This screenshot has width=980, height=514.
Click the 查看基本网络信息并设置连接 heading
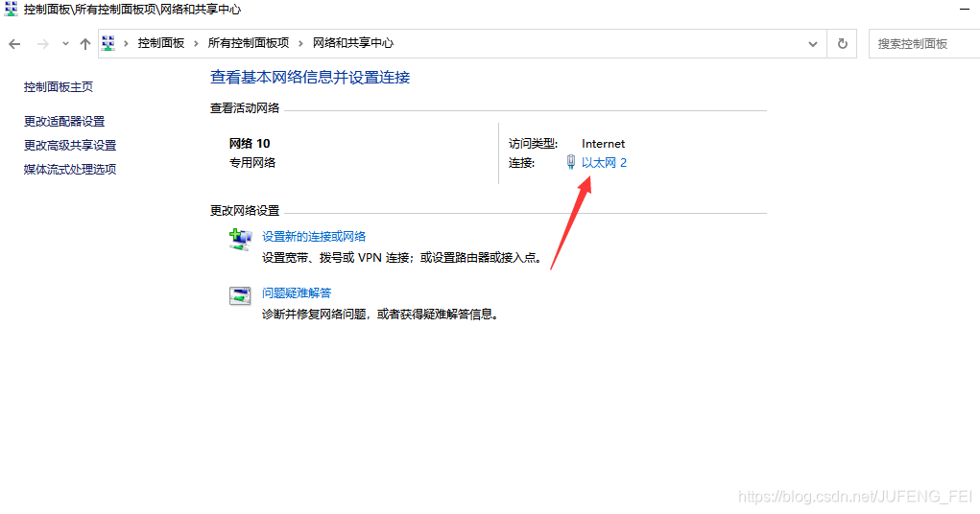[310, 78]
